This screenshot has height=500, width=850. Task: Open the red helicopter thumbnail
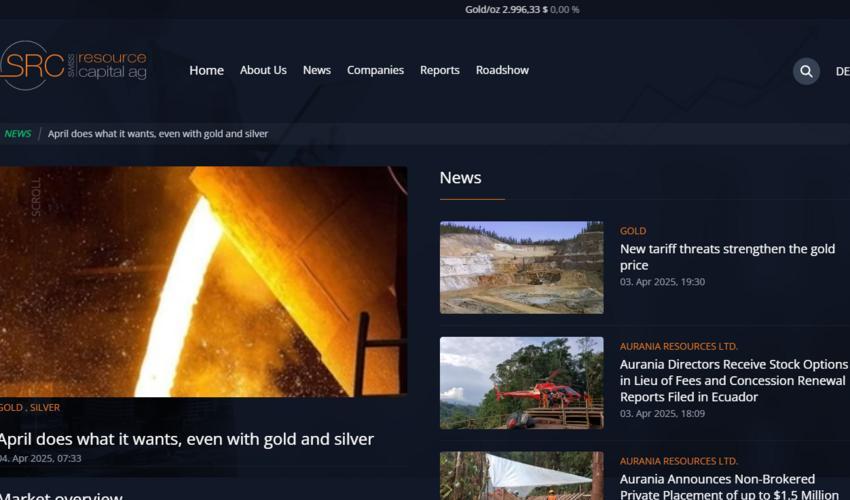(x=521, y=383)
